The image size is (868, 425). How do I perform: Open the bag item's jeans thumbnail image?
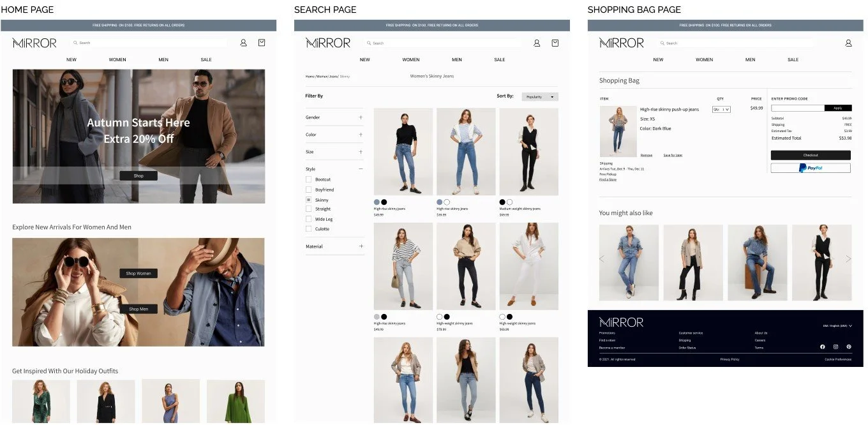pos(618,131)
